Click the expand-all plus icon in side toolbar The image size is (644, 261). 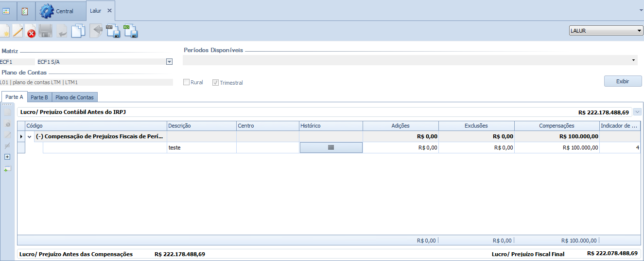click(x=7, y=157)
